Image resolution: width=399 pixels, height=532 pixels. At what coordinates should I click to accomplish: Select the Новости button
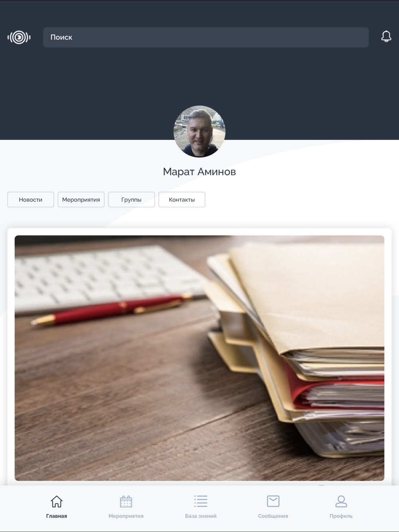coord(31,200)
